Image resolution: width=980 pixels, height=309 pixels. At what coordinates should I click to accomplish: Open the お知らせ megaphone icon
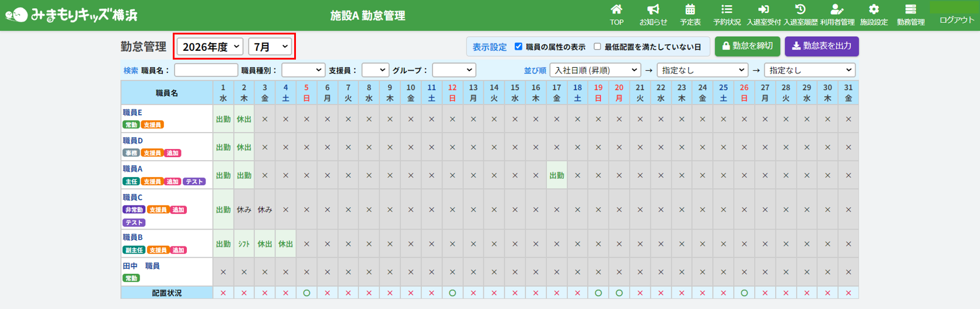tap(653, 15)
